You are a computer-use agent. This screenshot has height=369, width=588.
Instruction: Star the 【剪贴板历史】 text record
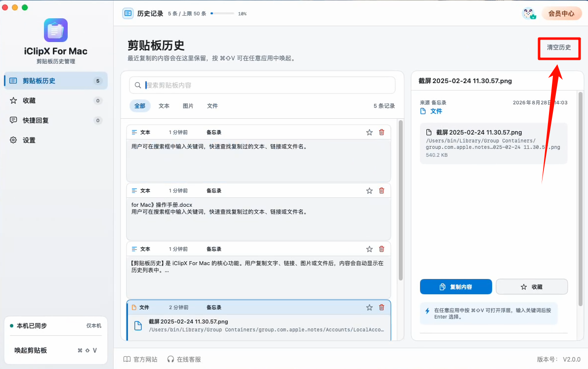tap(370, 249)
